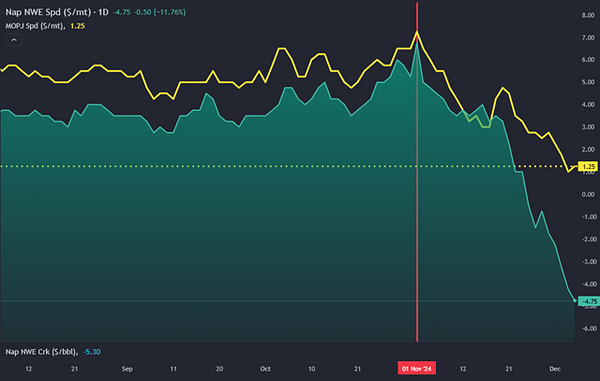The width and height of the screenshot is (600, 381).
Task: Collapse the indicator legend with the chevron button
Action: (x=14, y=40)
